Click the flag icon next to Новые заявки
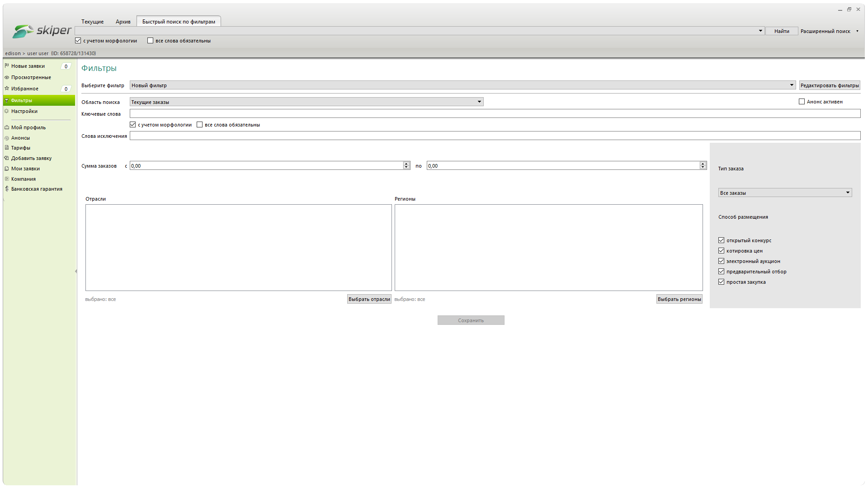Image resolution: width=868 pixels, height=488 pixels. point(7,66)
